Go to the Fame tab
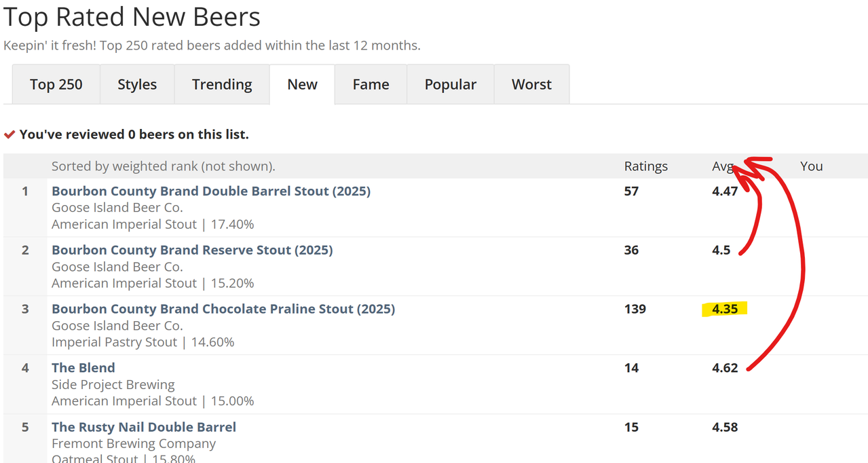The image size is (868, 463). tap(371, 84)
